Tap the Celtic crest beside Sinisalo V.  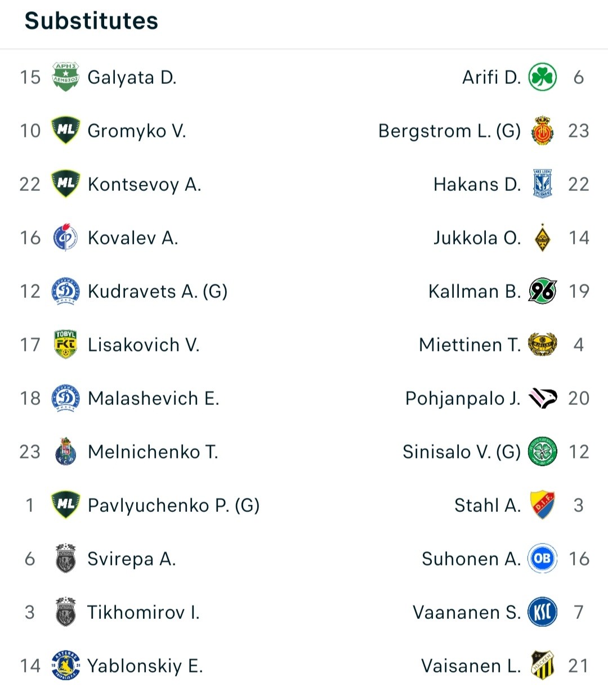point(543,452)
